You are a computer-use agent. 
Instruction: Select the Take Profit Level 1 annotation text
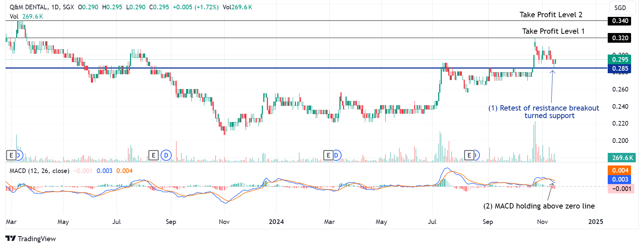(553, 31)
